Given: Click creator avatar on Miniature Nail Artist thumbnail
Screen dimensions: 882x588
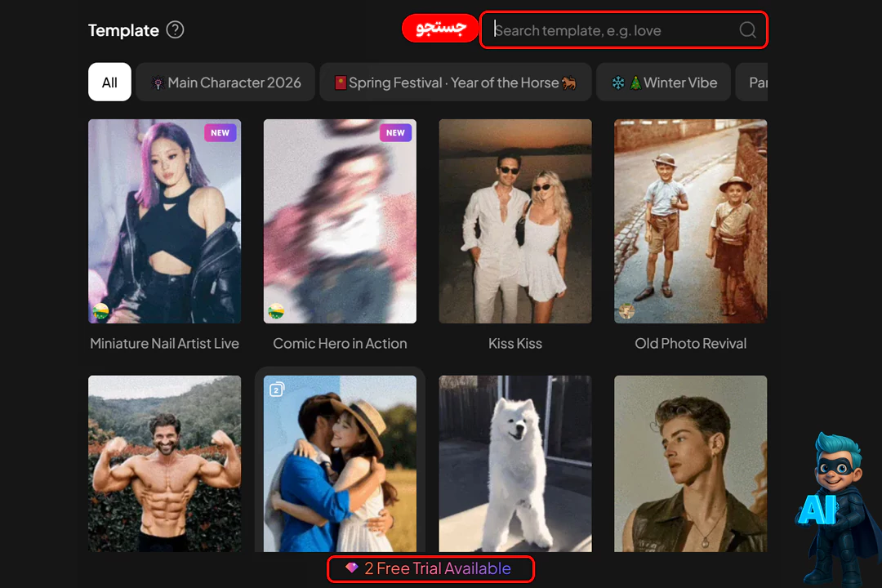Looking at the screenshot, I should click(x=100, y=311).
